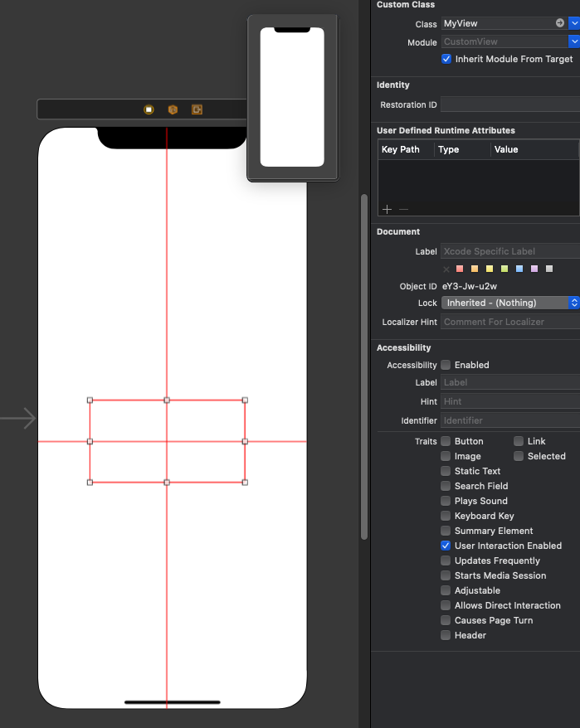Check the Starts Media Session trait
This screenshot has height=728, width=580.
tap(446, 575)
